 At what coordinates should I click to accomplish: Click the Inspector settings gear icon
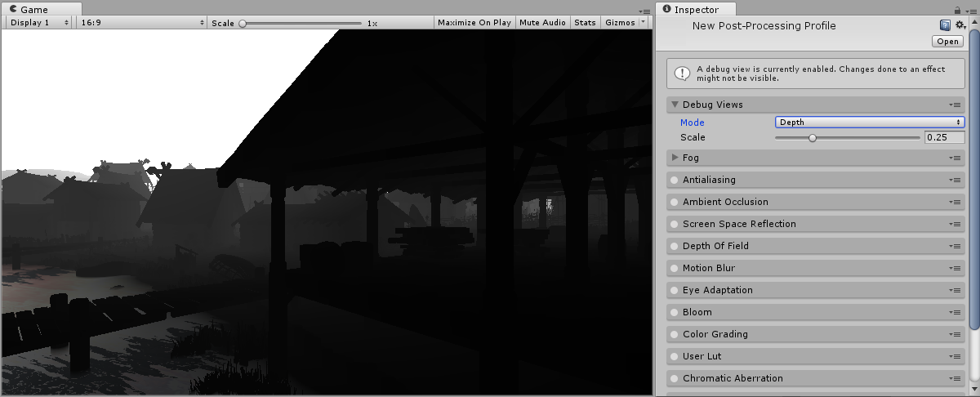pos(960,25)
